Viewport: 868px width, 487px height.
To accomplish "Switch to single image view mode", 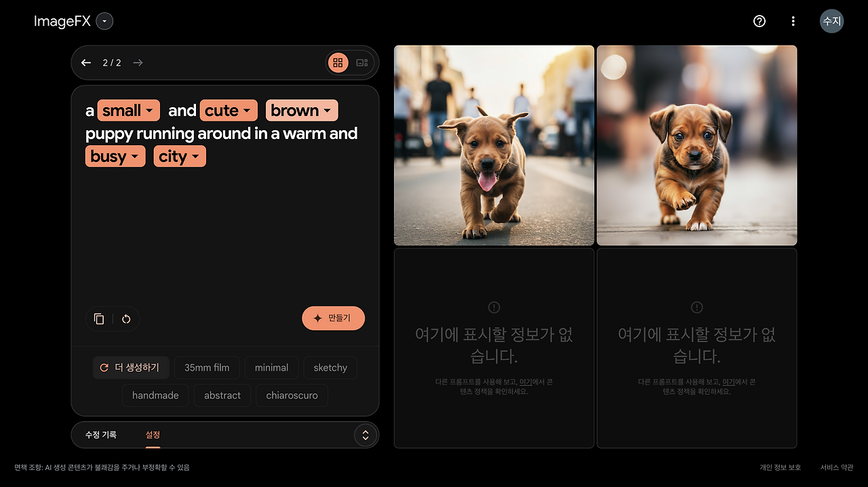I will point(362,62).
